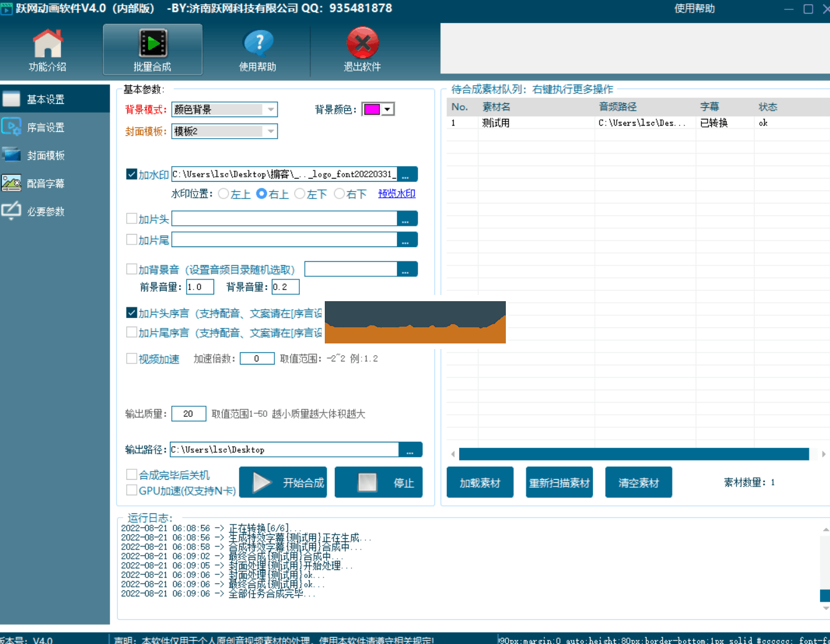The image size is (830, 644).
Task: Select 左上 watermark position
Action: point(224,194)
